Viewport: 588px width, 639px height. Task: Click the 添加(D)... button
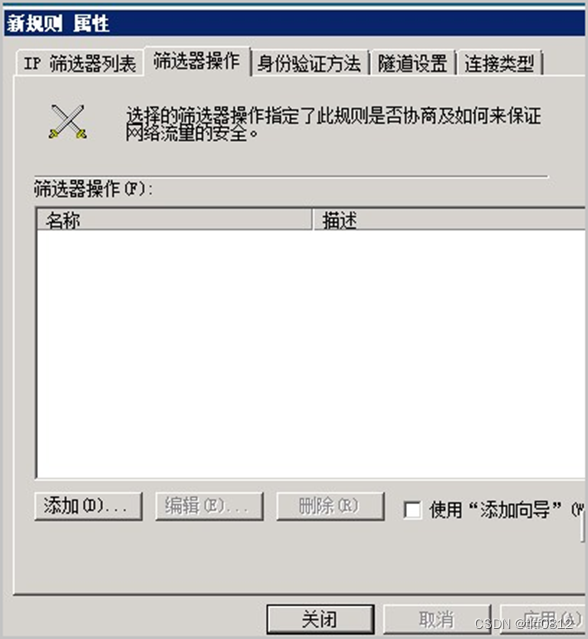coord(88,506)
